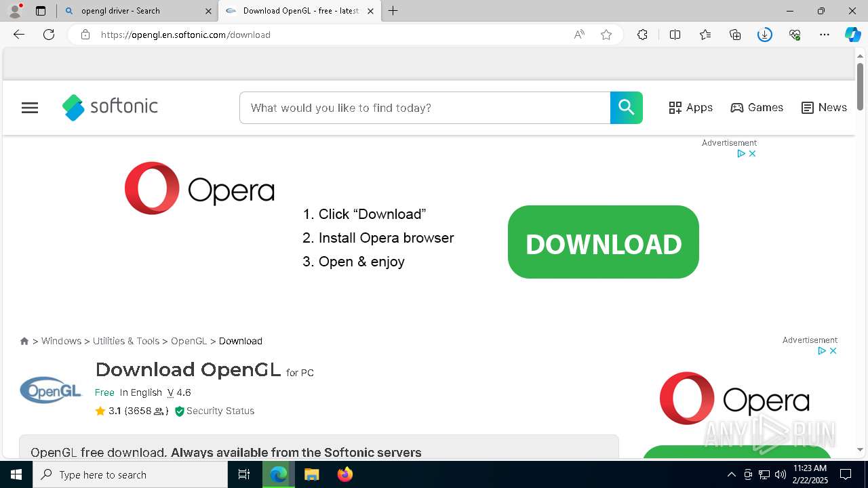868x488 pixels.
Task: Click the V 4.6 version text
Action: tap(179, 392)
